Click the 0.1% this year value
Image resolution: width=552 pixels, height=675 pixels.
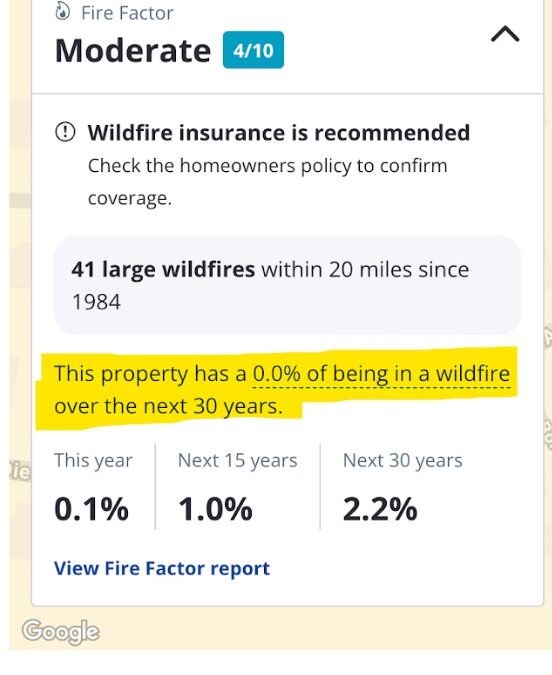click(91, 509)
